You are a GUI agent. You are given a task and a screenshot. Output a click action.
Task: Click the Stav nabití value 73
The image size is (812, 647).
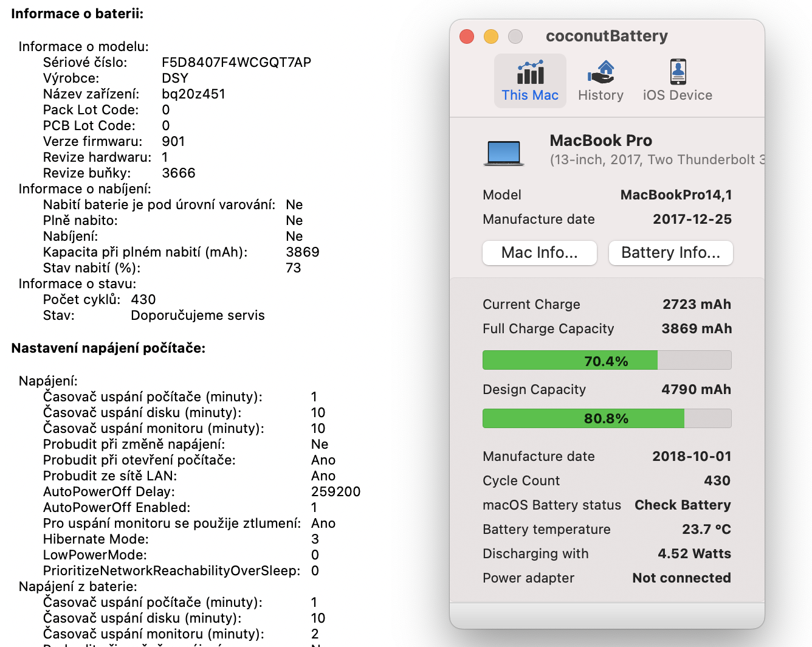(x=294, y=268)
